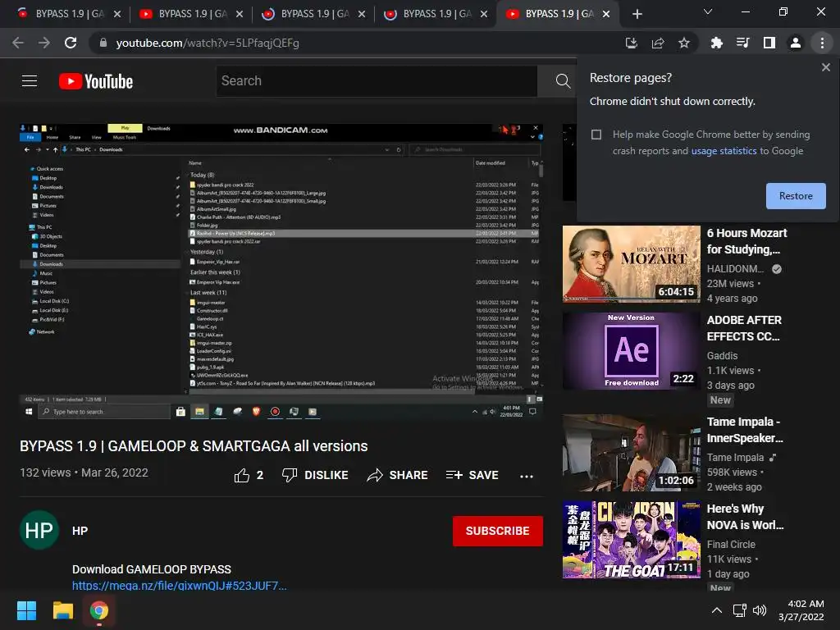Click the HP channel name
840x630 pixels.
(80, 531)
